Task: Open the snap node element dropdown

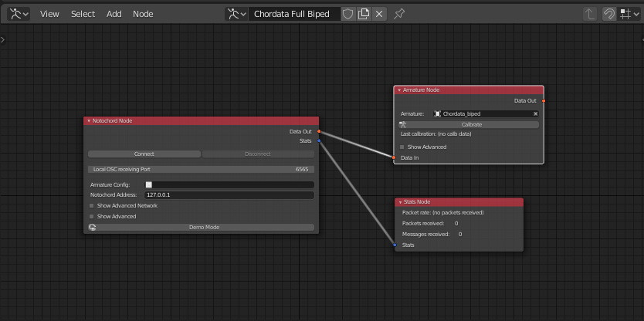Action: 629,14
